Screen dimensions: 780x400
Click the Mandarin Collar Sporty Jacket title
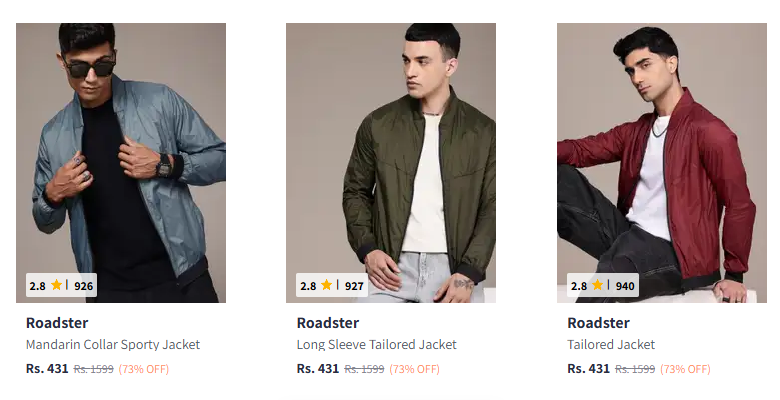tap(113, 345)
